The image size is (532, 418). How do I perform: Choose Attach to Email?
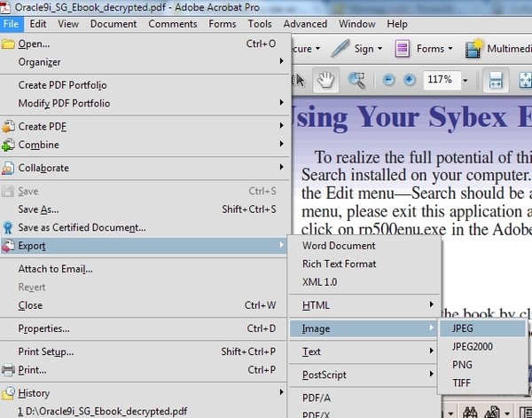145,269
